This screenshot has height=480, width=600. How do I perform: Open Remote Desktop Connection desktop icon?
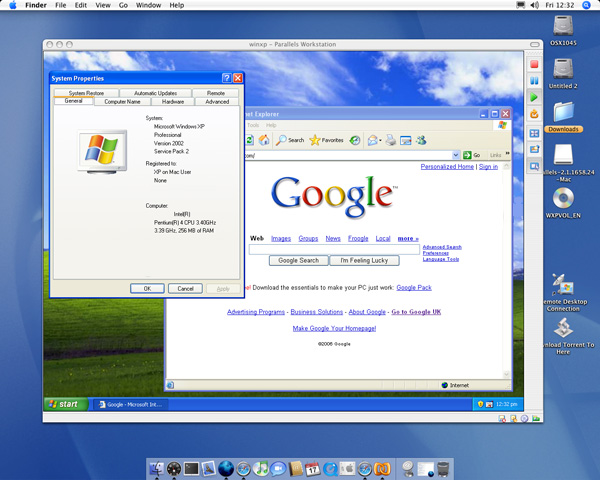coord(565,292)
